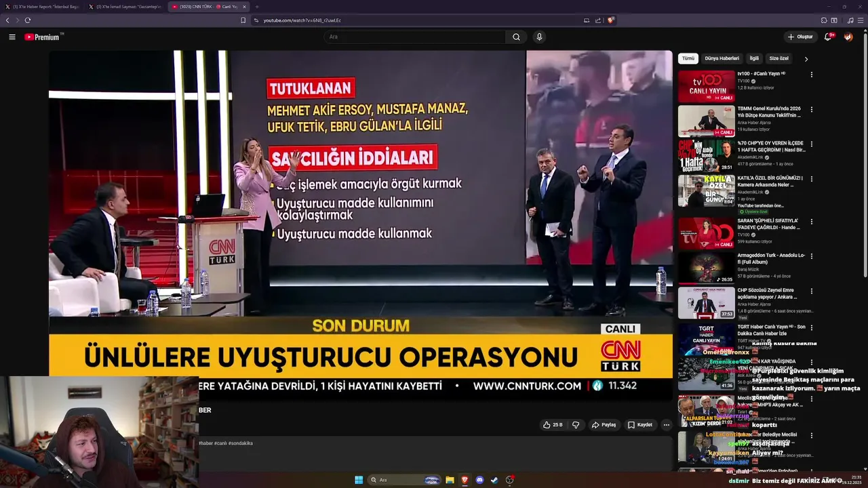The height and width of the screenshot is (488, 868).
Task: Open 'SARAN ŞÜPHELİ SIFATIYLA' video title
Action: tap(769, 224)
